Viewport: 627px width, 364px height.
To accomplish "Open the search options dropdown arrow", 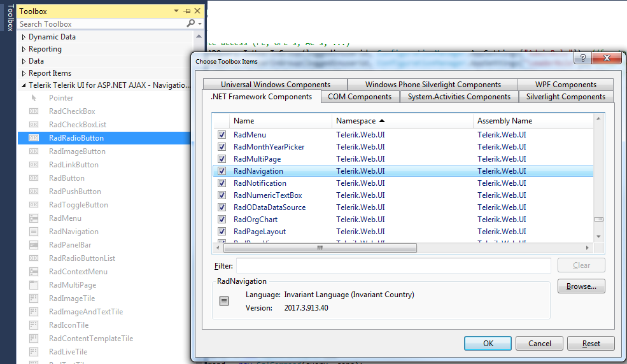I will click(x=200, y=24).
